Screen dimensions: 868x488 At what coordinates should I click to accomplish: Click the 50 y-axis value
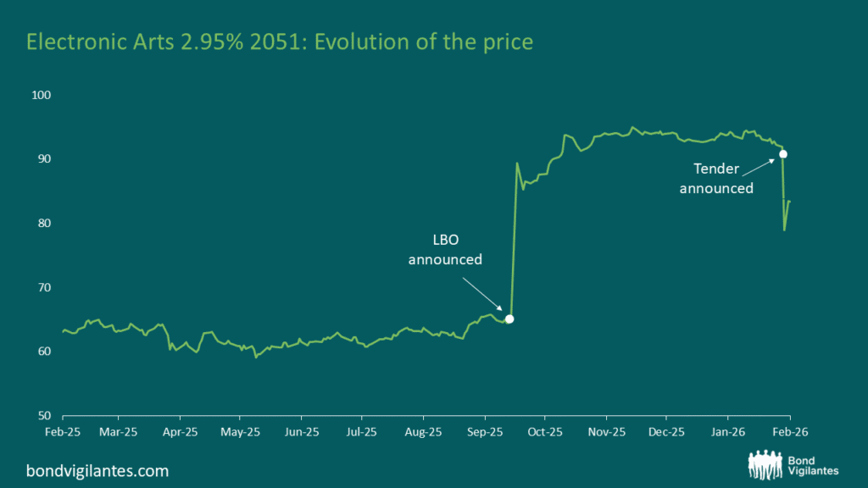tap(45, 416)
